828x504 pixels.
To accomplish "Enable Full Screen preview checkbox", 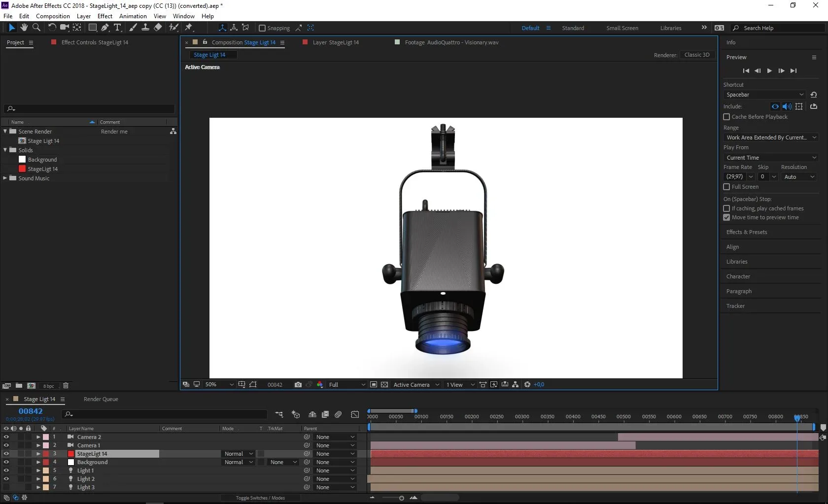I will (726, 187).
